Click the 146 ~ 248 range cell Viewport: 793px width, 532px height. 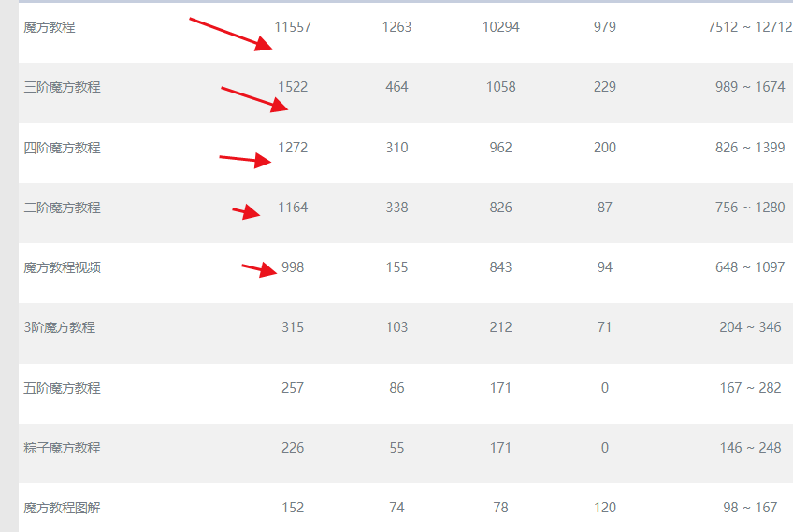tap(750, 448)
